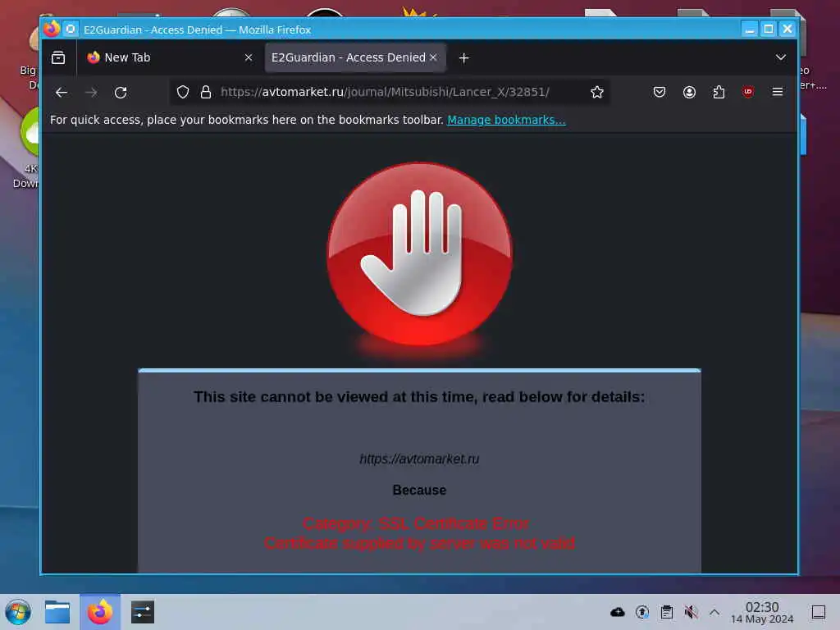Toggle keep-on-all-desktops pin in titlebar

click(71, 29)
